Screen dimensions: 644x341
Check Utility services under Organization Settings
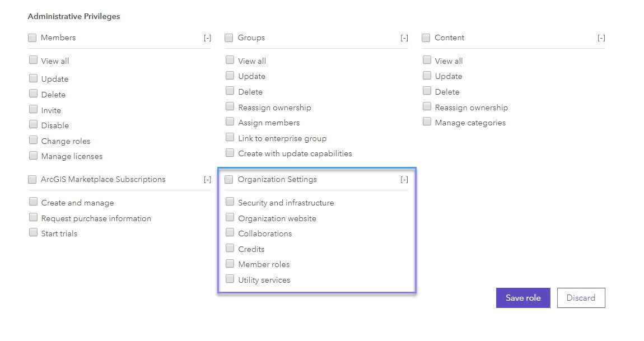[230, 279]
